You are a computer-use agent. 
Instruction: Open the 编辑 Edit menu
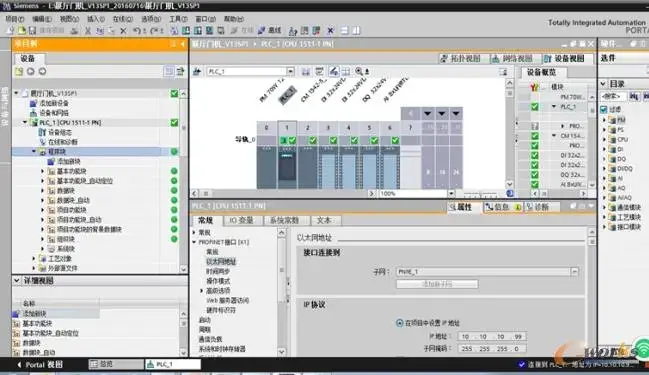coord(42,19)
